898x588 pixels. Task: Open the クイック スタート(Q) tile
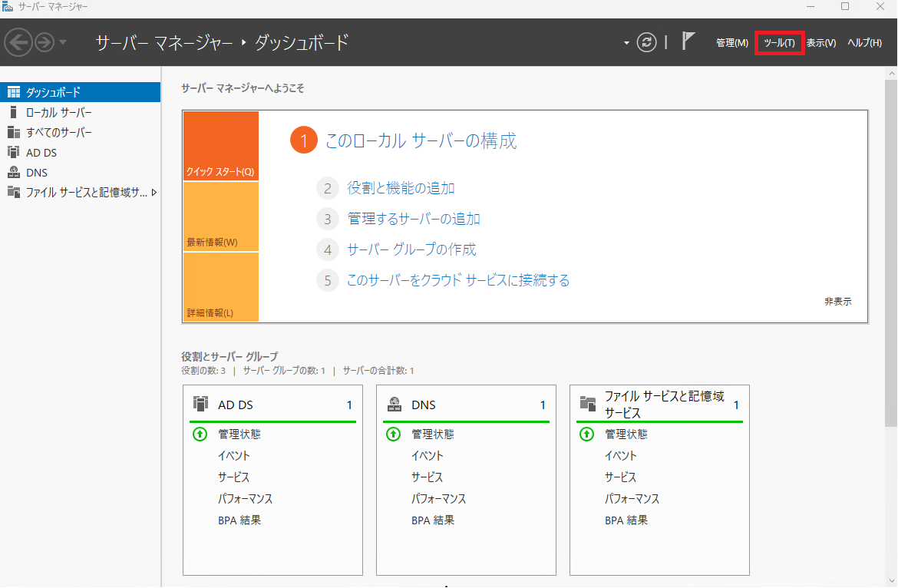tap(220, 146)
